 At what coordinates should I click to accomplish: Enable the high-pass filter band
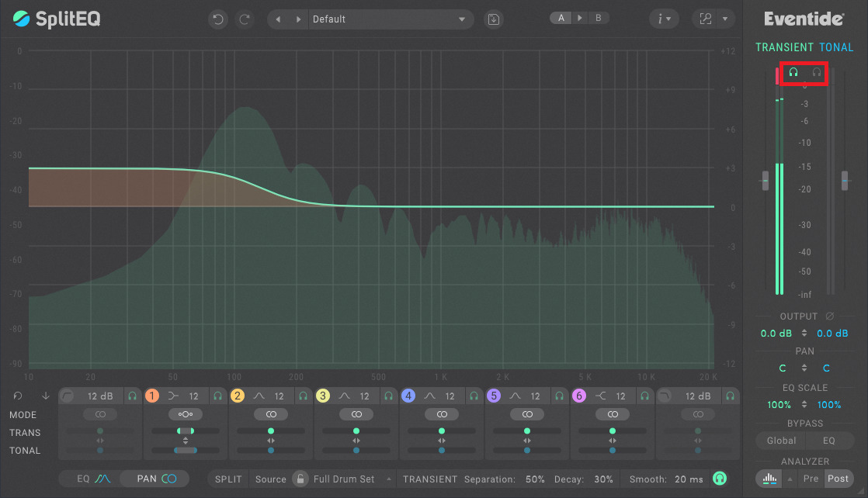[67, 396]
